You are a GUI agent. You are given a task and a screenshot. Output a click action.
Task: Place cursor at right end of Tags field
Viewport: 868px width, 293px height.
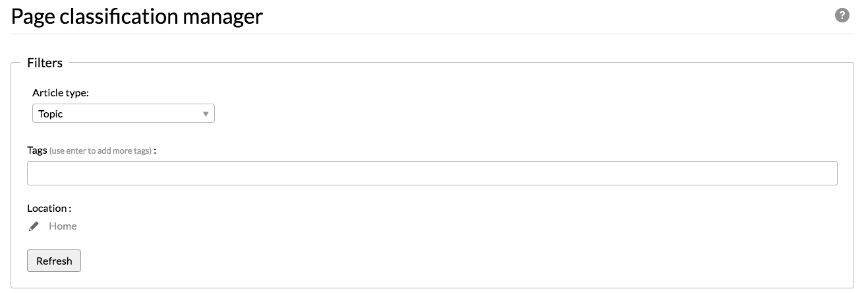pyautogui.click(x=830, y=173)
